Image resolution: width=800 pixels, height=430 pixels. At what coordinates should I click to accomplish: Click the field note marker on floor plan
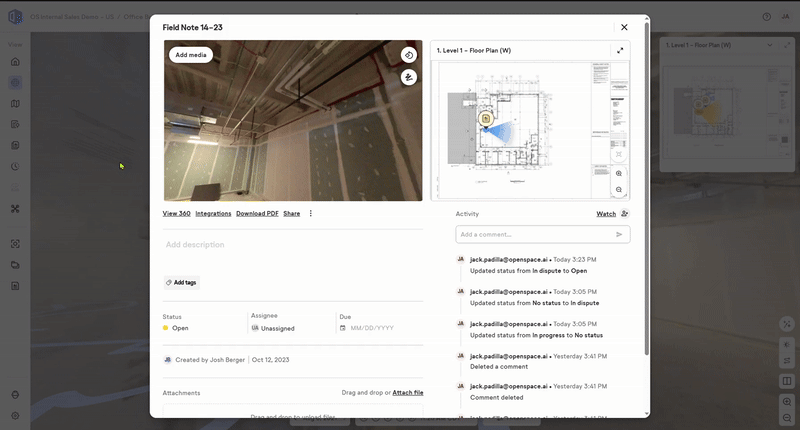tap(486, 119)
